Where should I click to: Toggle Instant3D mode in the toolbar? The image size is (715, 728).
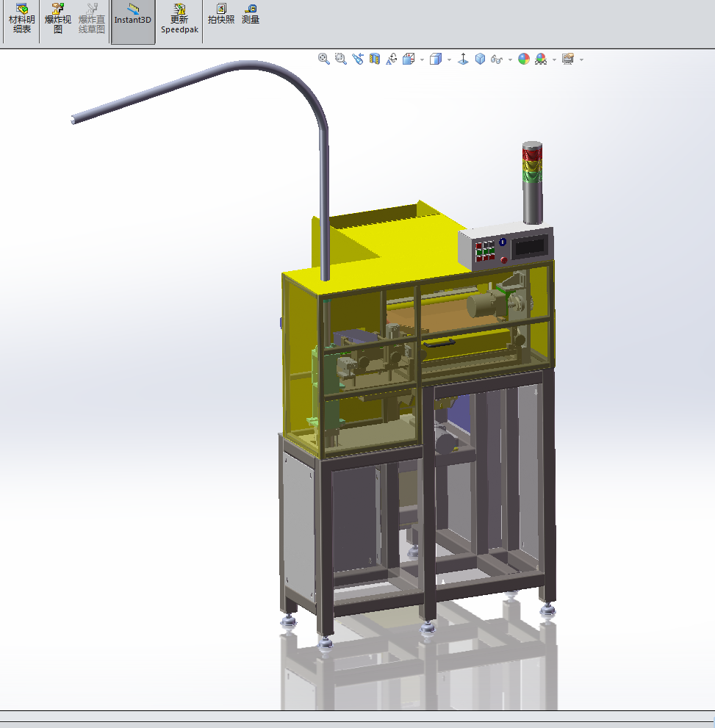pyautogui.click(x=132, y=21)
